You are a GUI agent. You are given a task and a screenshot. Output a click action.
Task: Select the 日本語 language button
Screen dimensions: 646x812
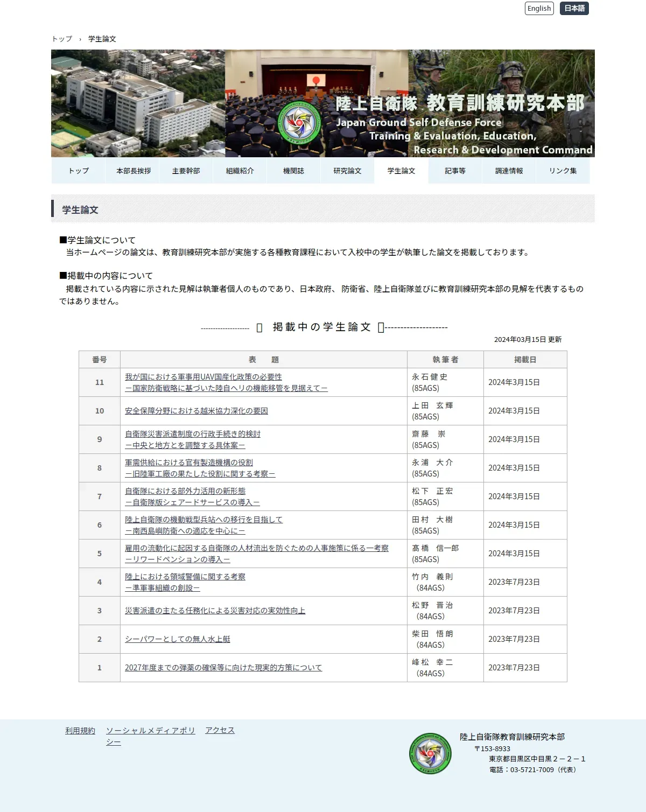tap(574, 8)
